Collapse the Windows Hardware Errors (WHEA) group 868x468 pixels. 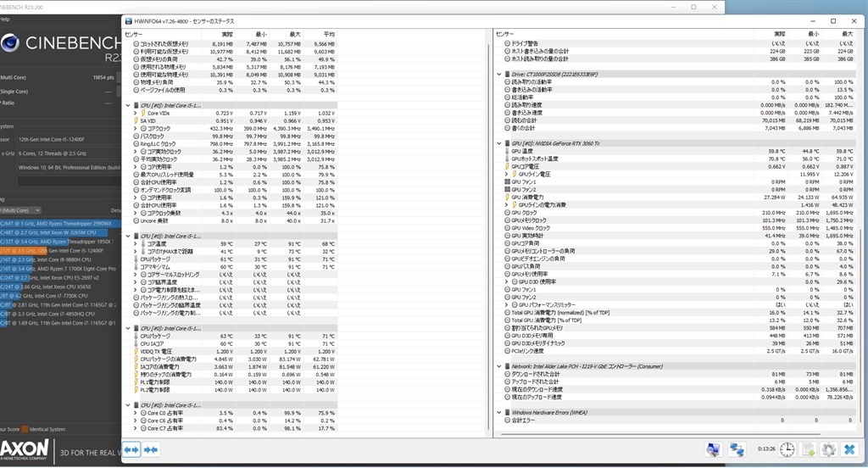tap(498, 413)
